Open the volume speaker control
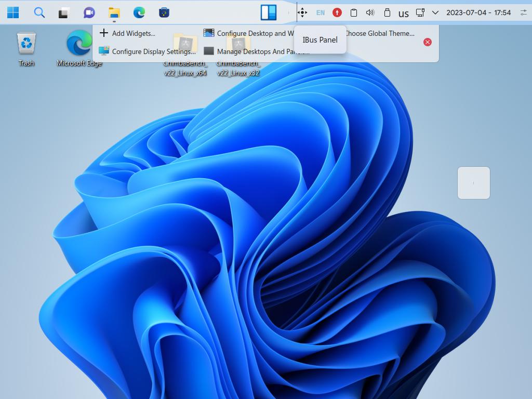The width and height of the screenshot is (532, 399). pyautogui.click(x=370, y=12)
